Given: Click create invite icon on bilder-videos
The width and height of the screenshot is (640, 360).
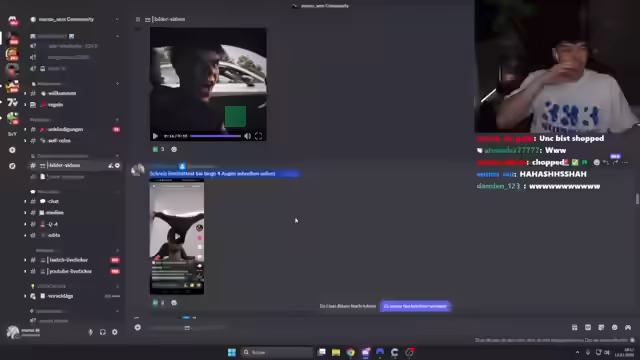Looking at the screenshot, I should [110, 165].
